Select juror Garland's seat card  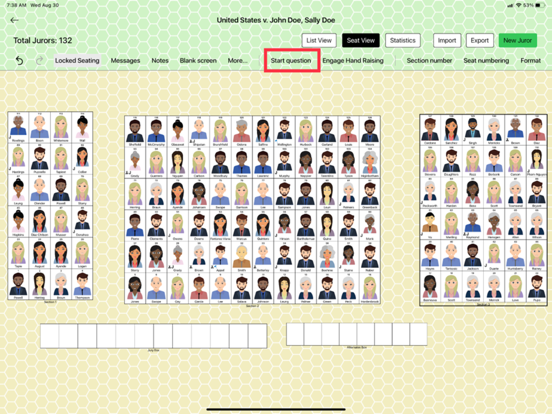click(327, 131)
